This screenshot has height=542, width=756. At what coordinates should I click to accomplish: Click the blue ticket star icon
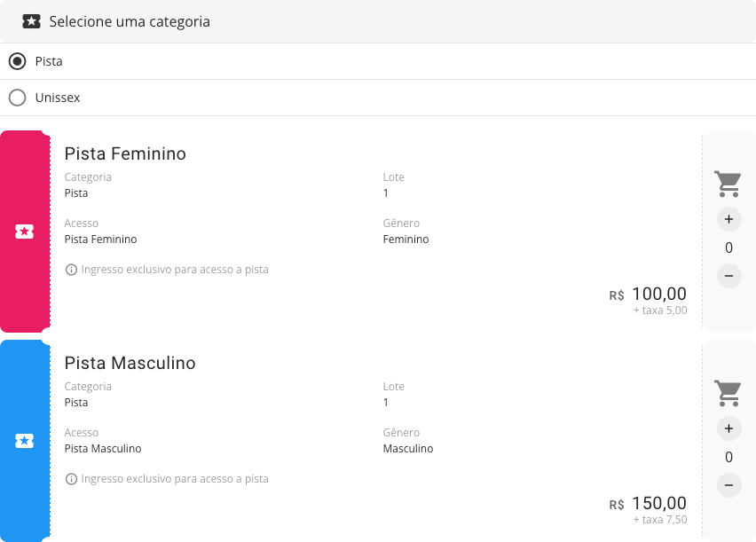(24, 441)
